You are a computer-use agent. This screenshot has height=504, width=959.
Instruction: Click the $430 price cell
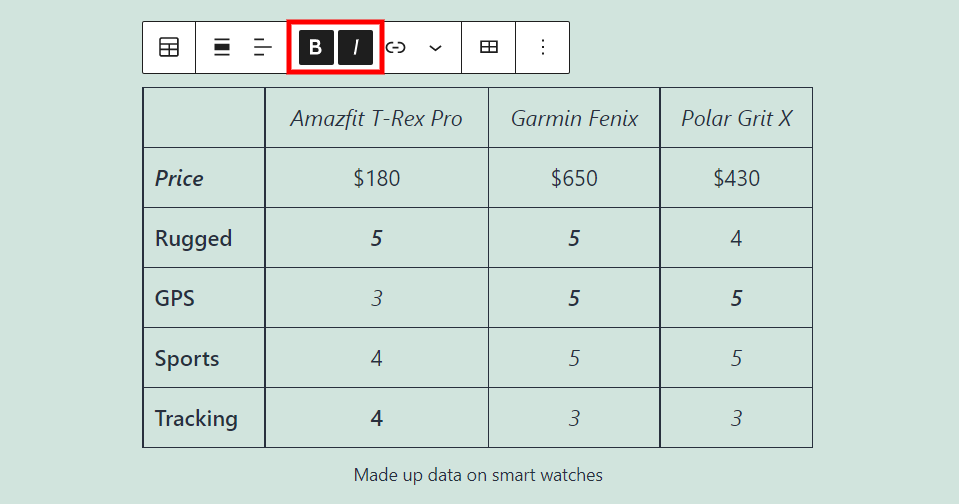pos(736,178)
